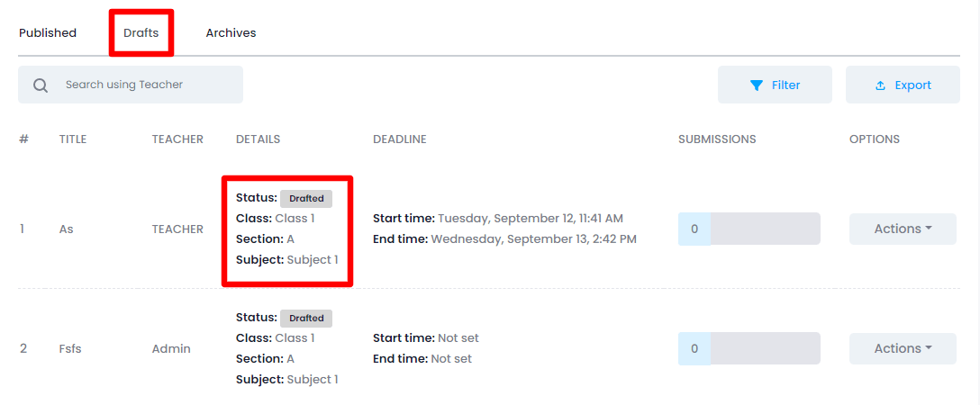The width and height of the screenshot is (980, 405).
Task: Click the Drafted status badge for As
Action: (x=306, y=198)
